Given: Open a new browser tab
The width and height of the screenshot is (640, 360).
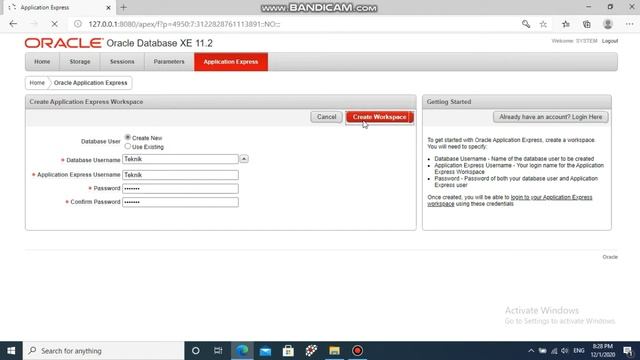Looking at the screenshot, I should [123, 7].
